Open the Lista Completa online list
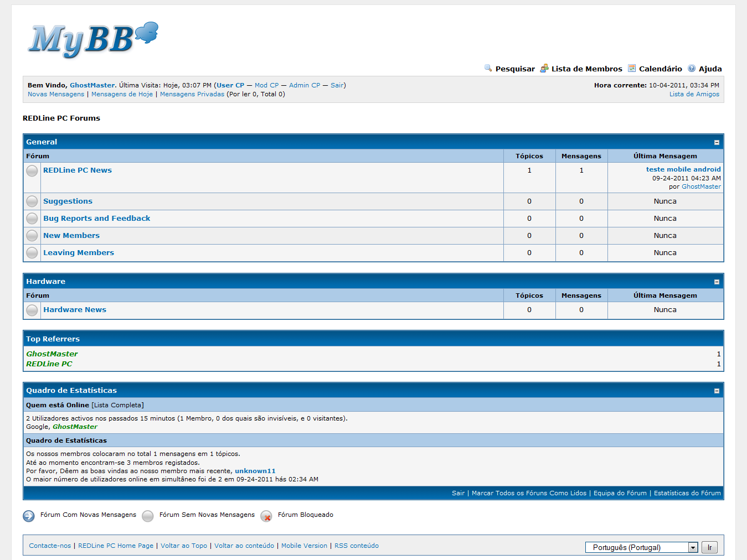This screenshot has height=560, width=747. point(117,405)
